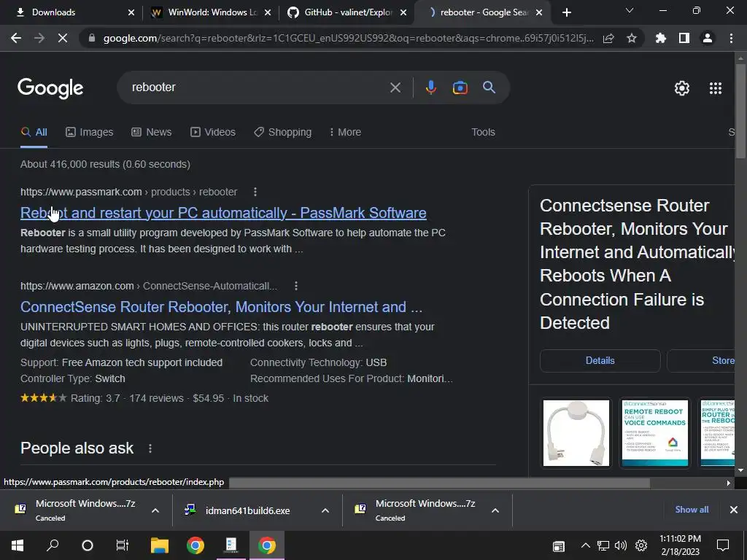Open Windows taskbar search
This screenshot has width=747, height=560.
(x=53, y=545)
